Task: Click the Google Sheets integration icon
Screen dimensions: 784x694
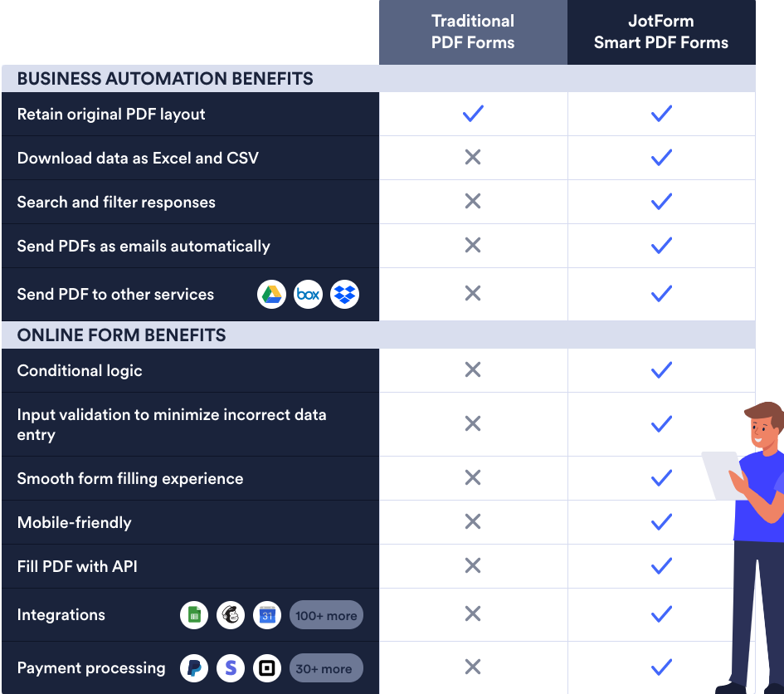Action: pyautogui.click(x=194, y=615)
